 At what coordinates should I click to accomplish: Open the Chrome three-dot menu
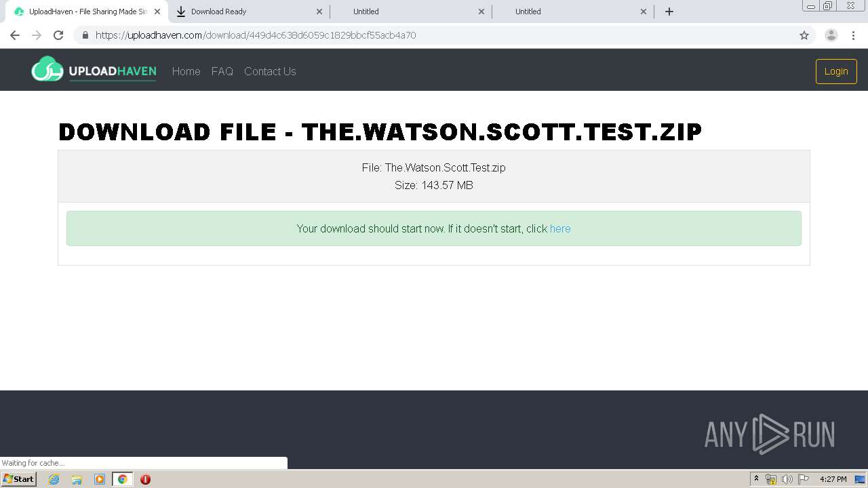(853, 35)
